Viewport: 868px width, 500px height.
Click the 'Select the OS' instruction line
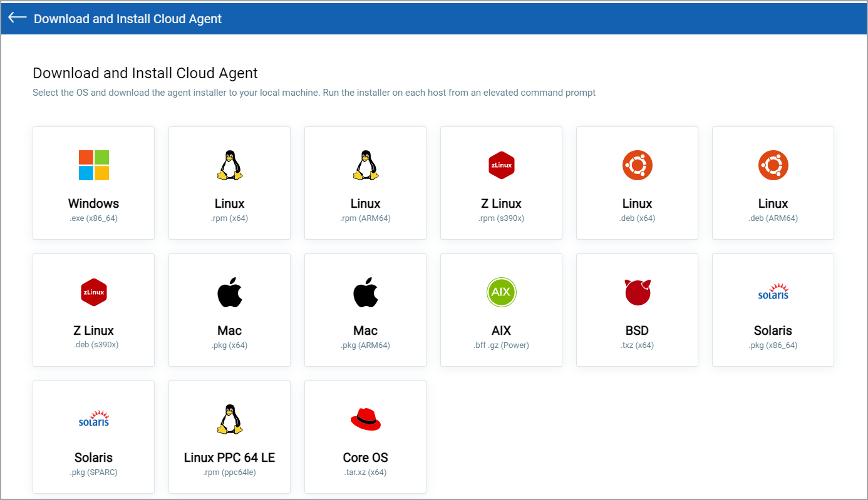pos(314,93)
